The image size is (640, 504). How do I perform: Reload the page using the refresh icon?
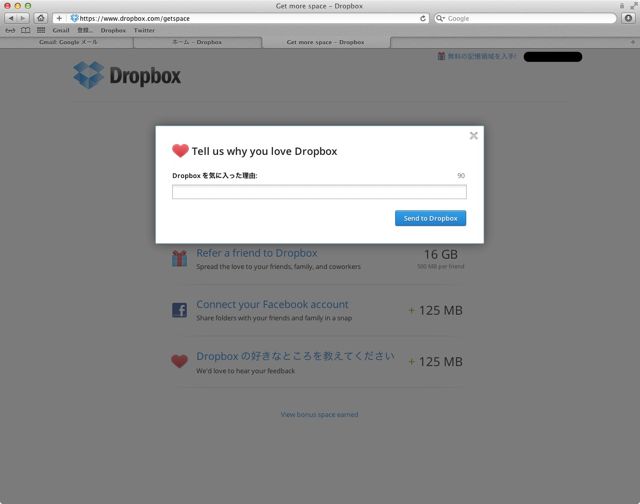(x=423, y=18)
